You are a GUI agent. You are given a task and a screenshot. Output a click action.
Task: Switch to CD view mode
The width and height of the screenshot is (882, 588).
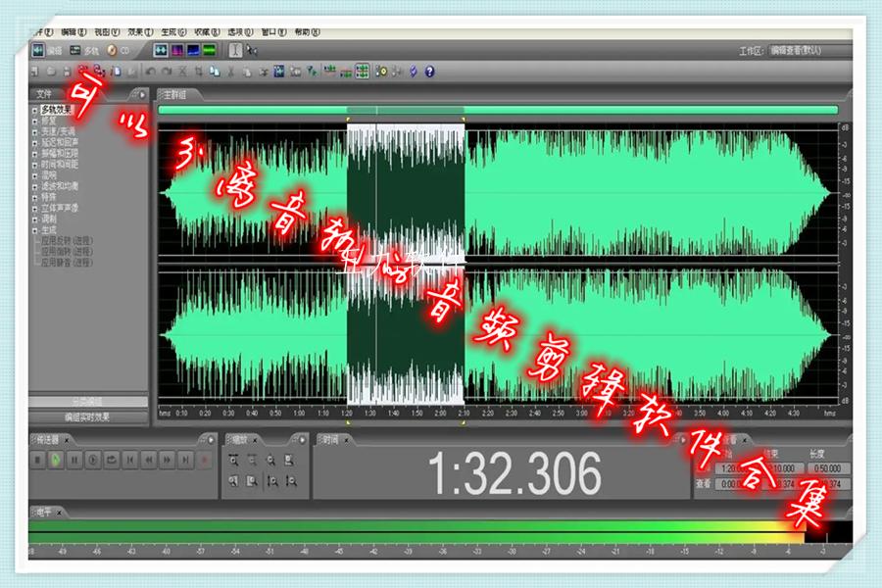[119, 50]
